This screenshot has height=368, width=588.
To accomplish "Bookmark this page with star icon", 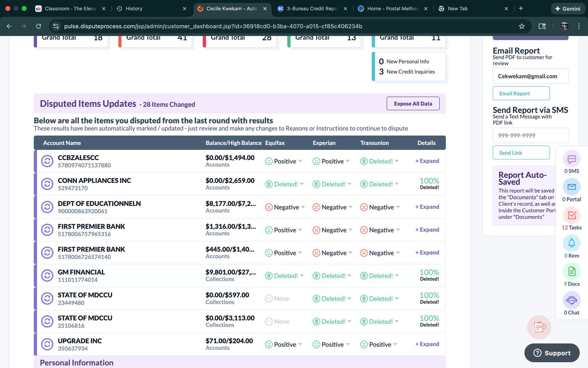I will click(521, 26).
